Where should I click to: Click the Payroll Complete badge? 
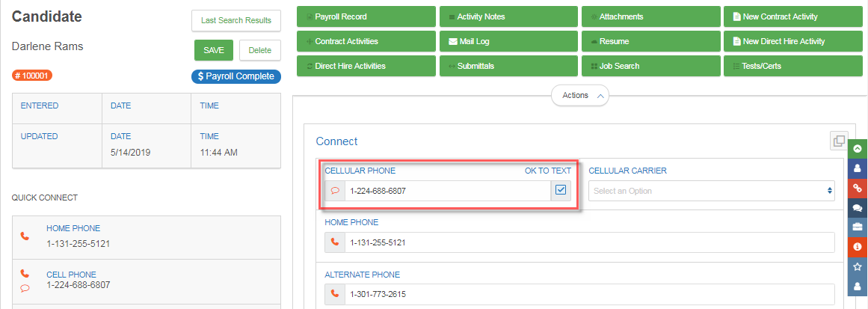236,76
